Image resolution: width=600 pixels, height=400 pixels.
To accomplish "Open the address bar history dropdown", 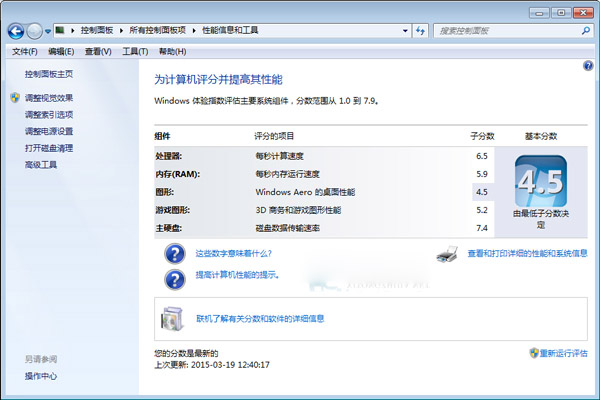I will (x=405, y=31).
